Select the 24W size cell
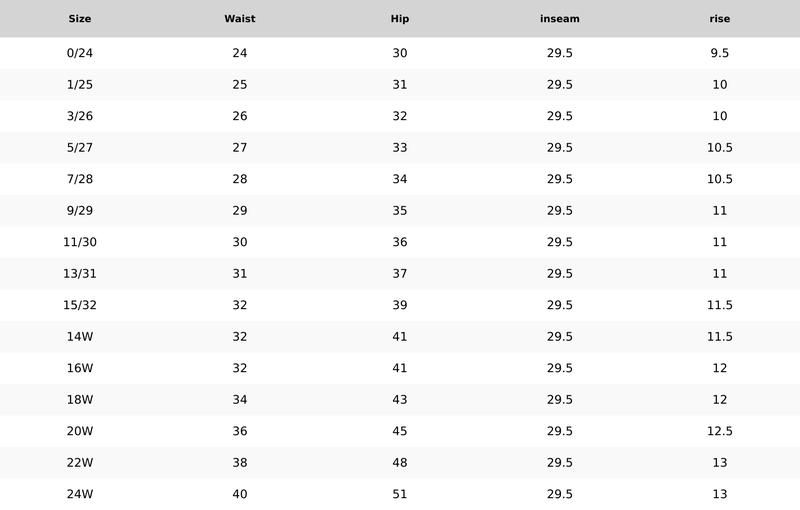 (80, 494)
